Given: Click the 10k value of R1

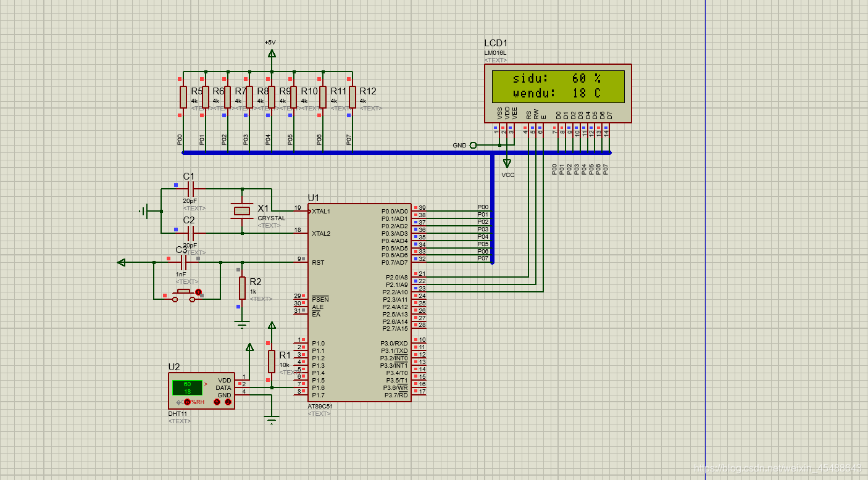Looking at the screenshot, I should [x=284, y=365].
